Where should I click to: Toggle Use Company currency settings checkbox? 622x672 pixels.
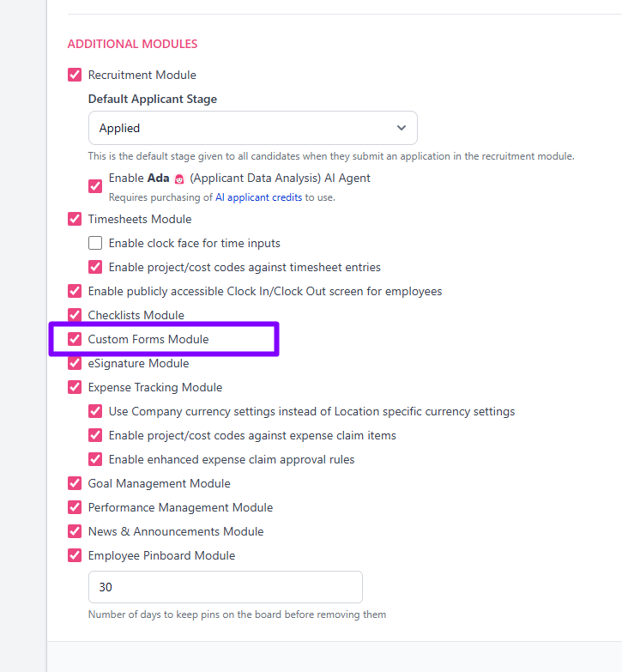click(95, 410)
